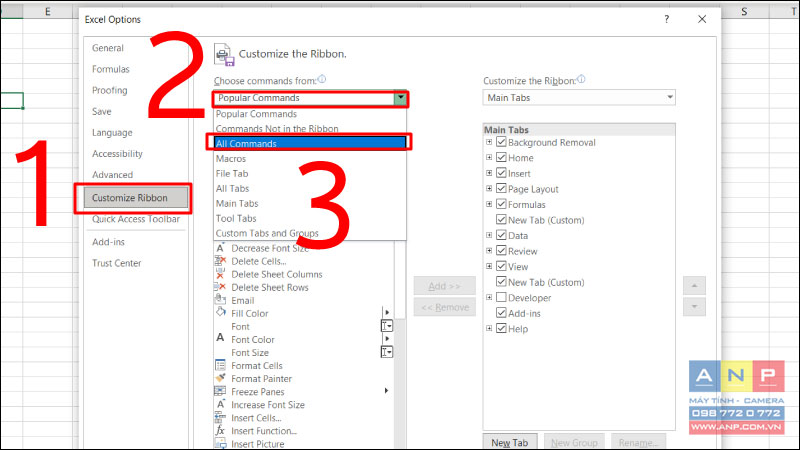
Task: Click the Font combo box indicator icon
Action: [x=387, y=326]
